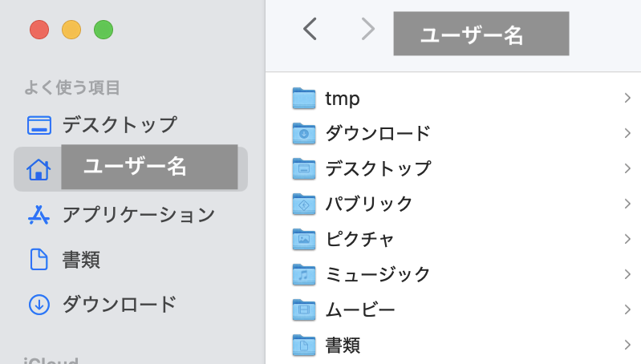This screenshot has height=364, width=641.
Task: Click the window title ユーザー名 in toolbar
Action: coord(481,34)
